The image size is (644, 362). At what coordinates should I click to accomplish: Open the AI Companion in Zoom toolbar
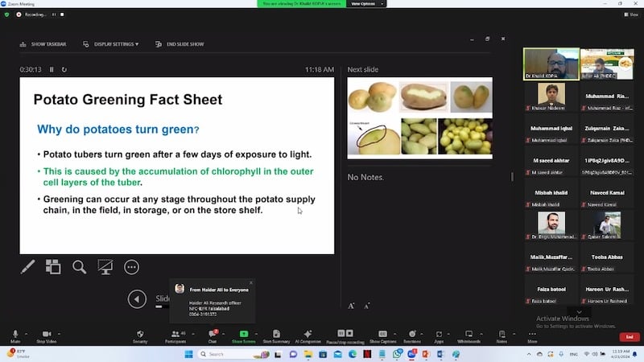coord(307,335)
